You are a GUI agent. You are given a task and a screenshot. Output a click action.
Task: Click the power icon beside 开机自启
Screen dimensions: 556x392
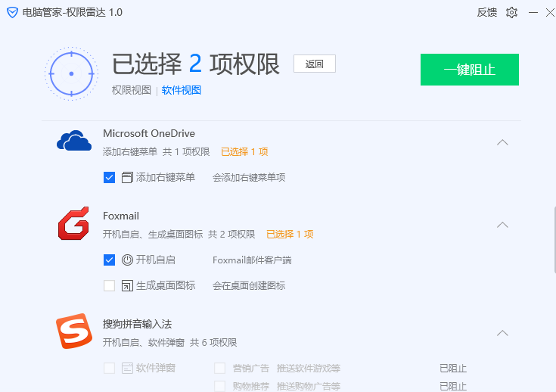[x=127, y=260]
